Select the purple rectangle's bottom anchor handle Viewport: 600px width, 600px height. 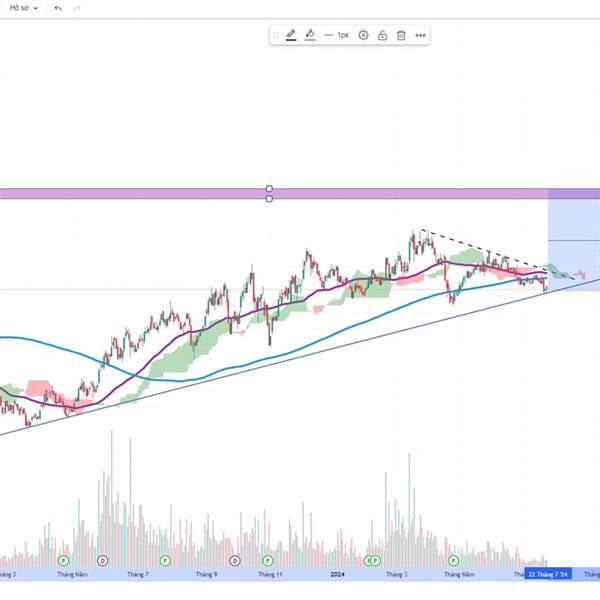click(x=269, y=199)
